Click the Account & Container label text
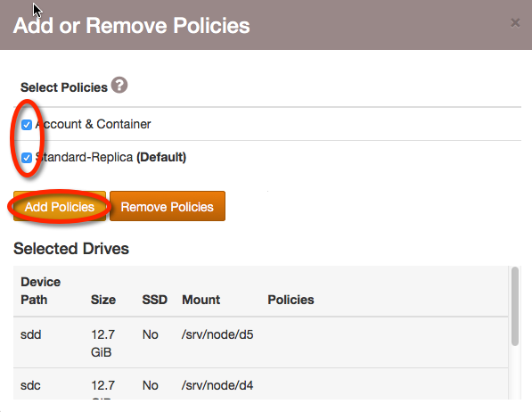Viewport: 532px width, 412px height. click(x=93, y=124)
